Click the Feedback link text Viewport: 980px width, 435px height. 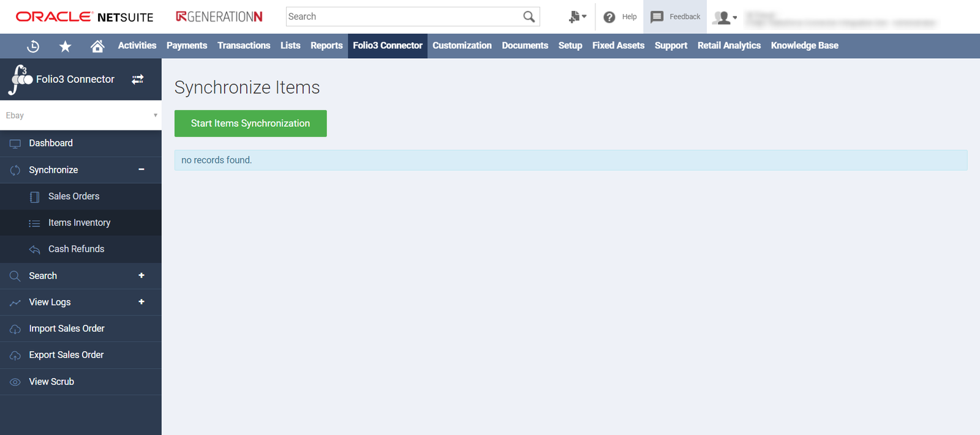pyautogui.click(x=685, y=17)
